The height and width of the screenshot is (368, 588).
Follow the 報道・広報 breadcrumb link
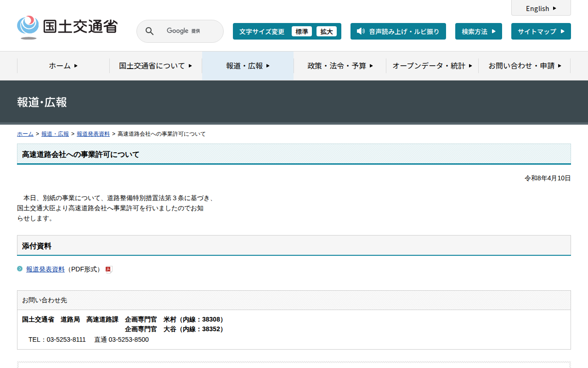(55, 134)
